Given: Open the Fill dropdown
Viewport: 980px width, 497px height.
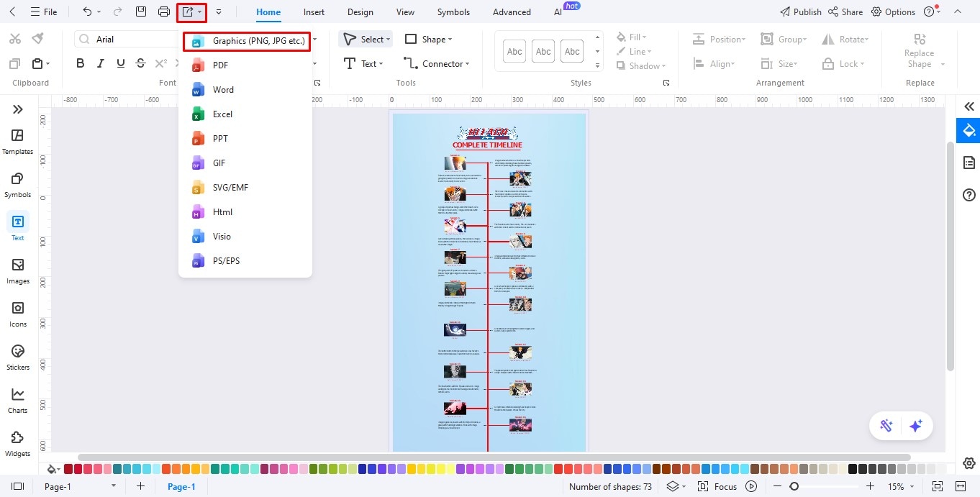Looking at the screenshot, I should click(632, 37).
